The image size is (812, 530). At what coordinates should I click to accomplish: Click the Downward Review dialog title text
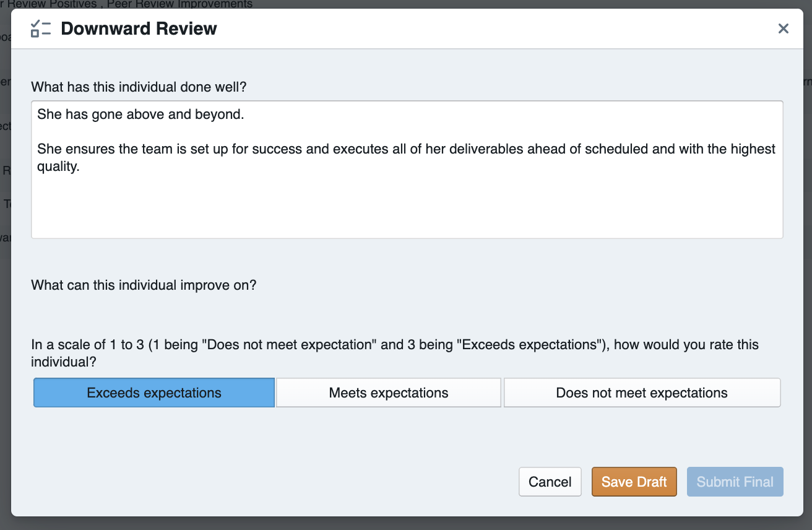pos(138,28)
